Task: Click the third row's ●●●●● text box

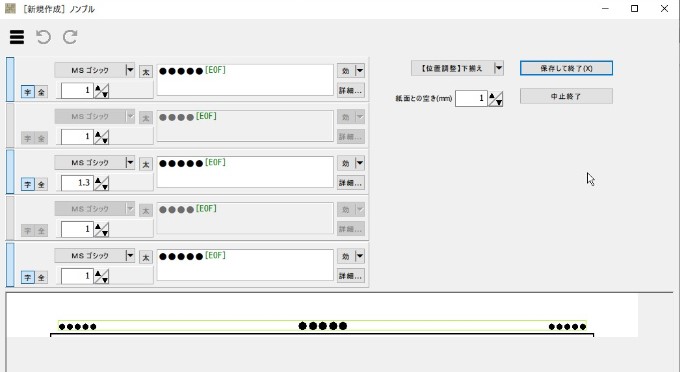Action: (x=245, y=172)
